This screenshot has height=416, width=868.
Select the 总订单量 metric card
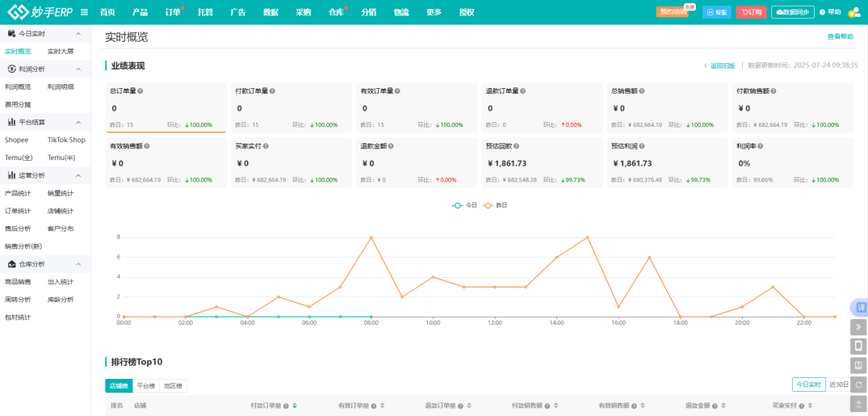(166, 107)
